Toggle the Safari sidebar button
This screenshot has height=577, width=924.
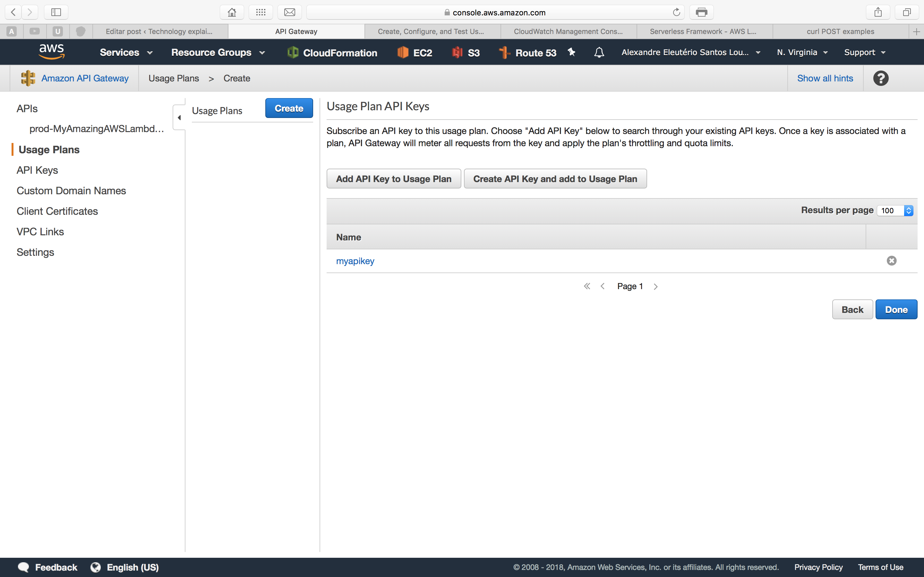56,12
